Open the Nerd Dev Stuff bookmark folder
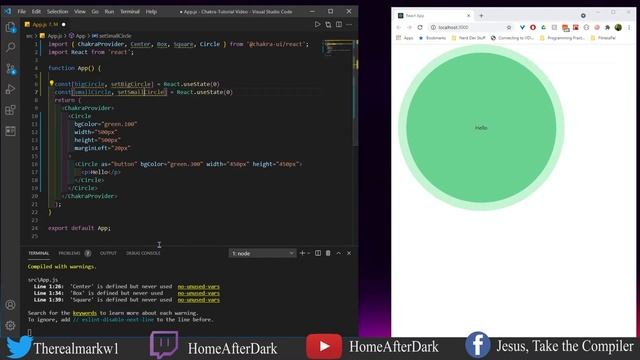The height and width of the screenshot is (360, 640). pos(469,38)
